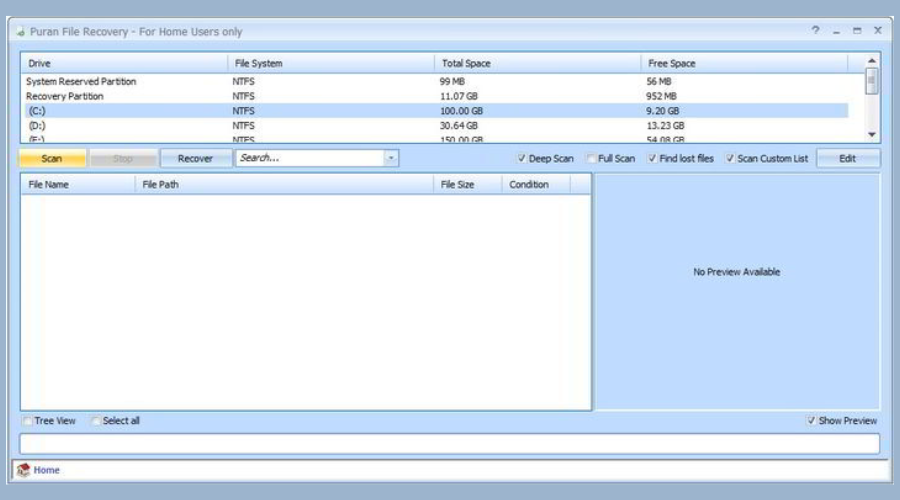Enable the Full Scan checkbox
The image size is (900, 500).
coord(592,159)
